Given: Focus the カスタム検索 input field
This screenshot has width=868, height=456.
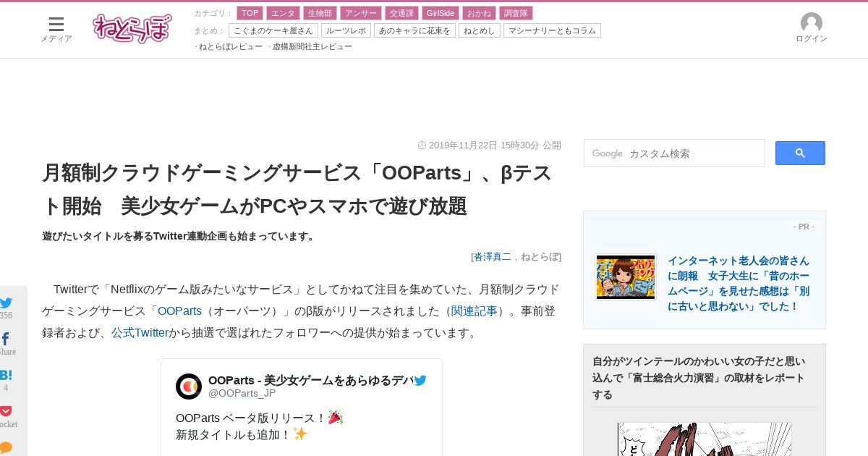Looking at the screenshot, I should [x=674, y=153].
